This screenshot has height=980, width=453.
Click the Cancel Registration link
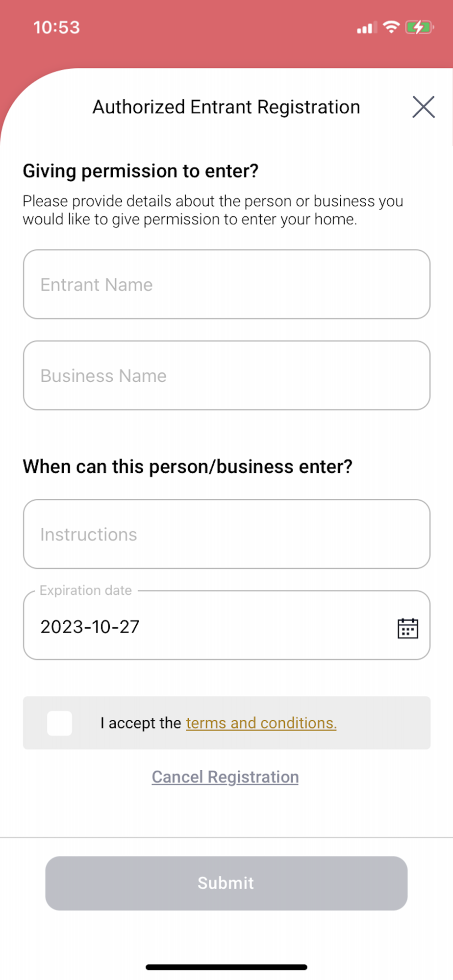click(225, 777)
